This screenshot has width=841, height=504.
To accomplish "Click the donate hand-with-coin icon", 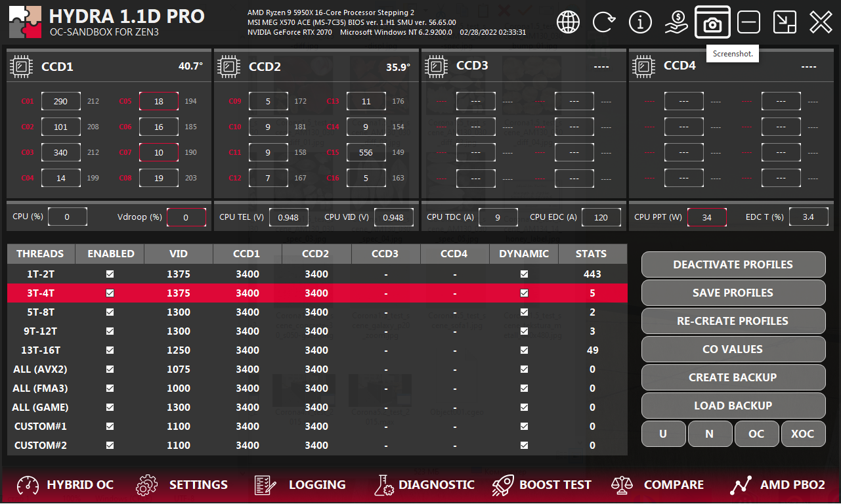I will (676, 22).
